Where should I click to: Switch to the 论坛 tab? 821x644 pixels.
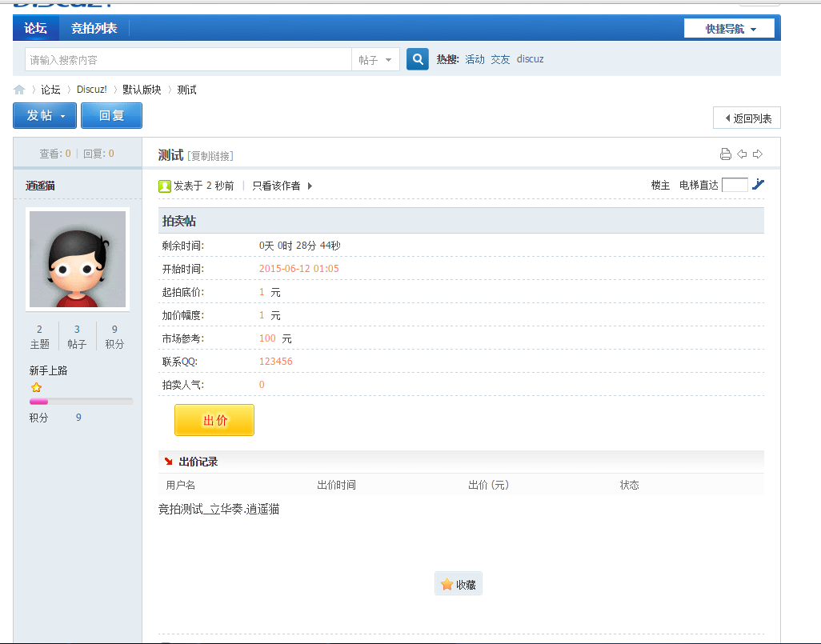point(35,28)
